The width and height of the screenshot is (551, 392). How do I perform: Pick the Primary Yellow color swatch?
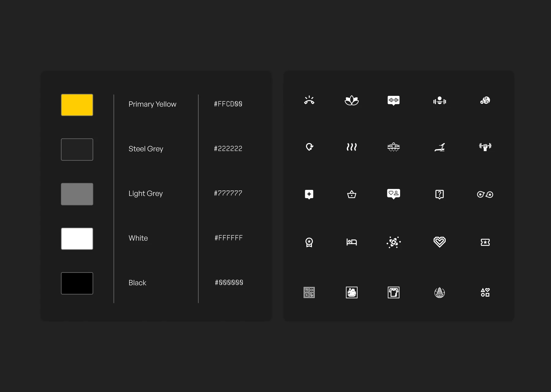[77, 105]
